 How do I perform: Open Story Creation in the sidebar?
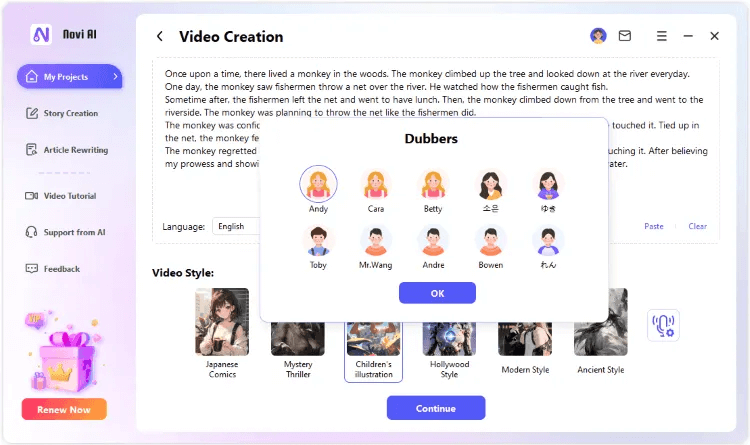pos(70,113)
